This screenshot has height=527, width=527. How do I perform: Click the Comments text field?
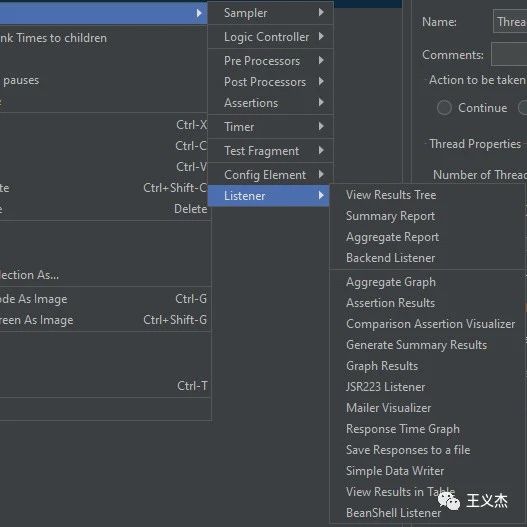coord(509,54)
